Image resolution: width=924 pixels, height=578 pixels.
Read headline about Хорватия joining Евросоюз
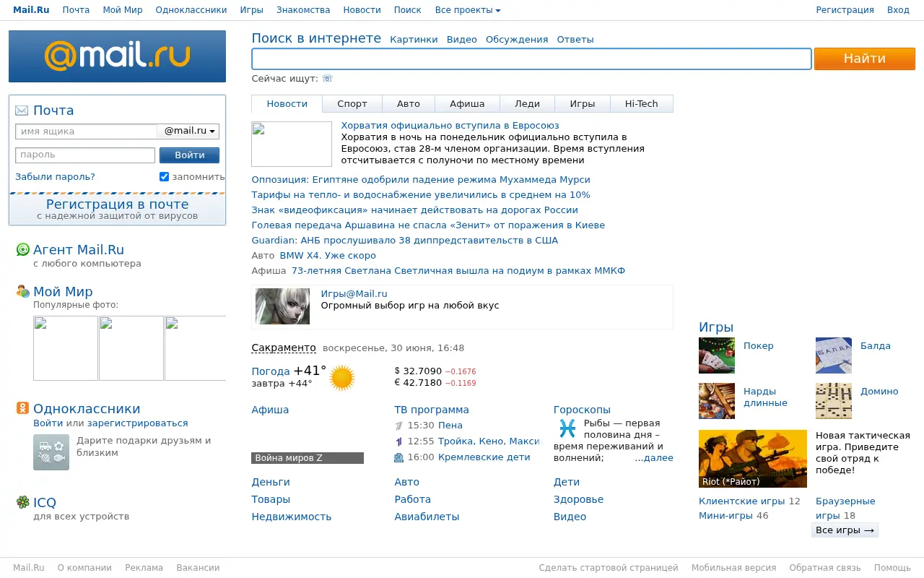pos(450,126)
